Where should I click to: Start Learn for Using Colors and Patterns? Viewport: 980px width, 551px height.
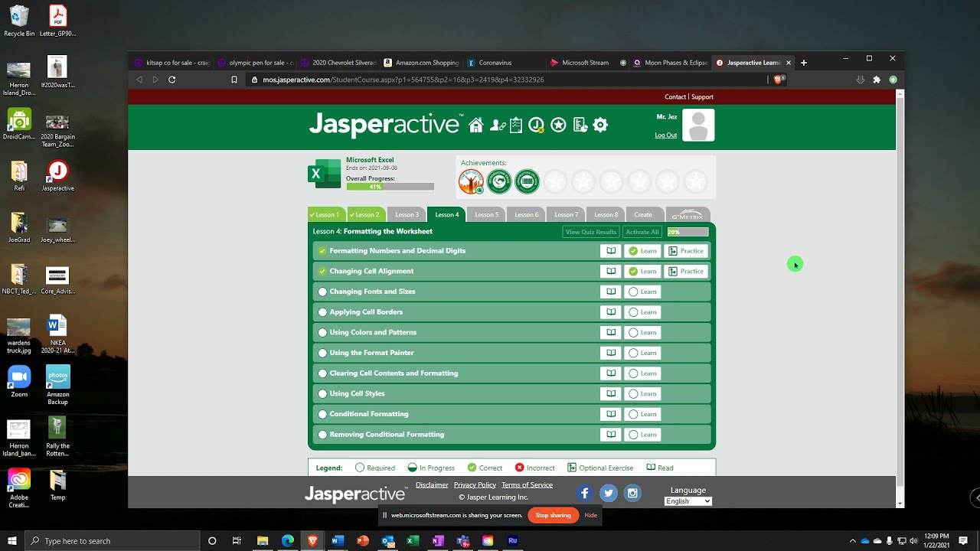642,332
